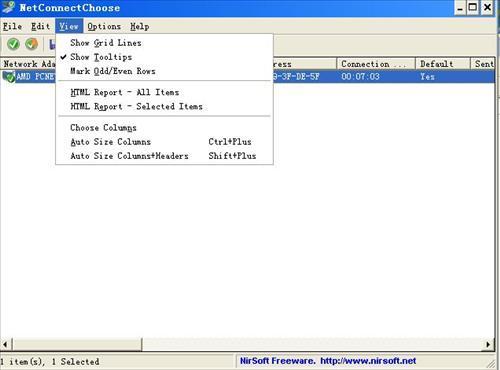500x370 pixels.
Task: Click the orange-green checkmark toolbar icon
Action: coord(32,44)
